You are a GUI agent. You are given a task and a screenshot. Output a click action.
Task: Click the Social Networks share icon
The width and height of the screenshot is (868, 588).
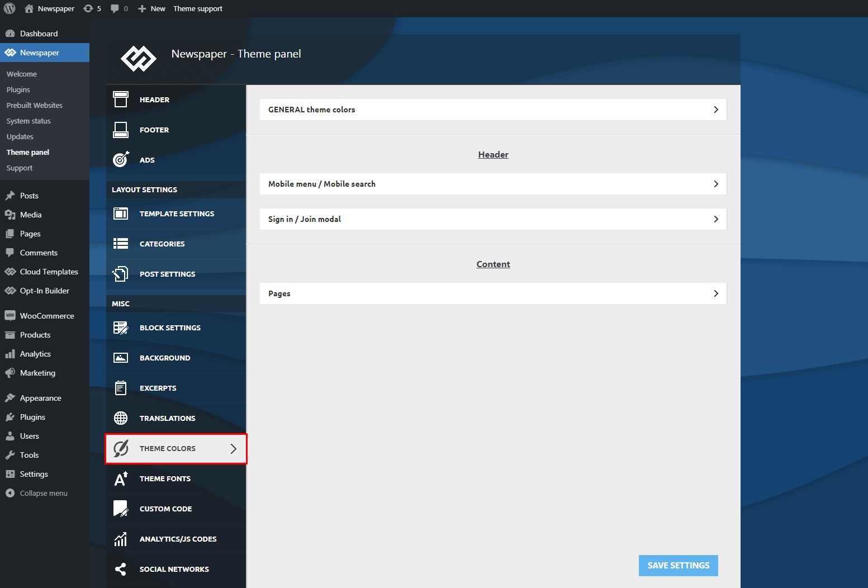pos(121,569)
